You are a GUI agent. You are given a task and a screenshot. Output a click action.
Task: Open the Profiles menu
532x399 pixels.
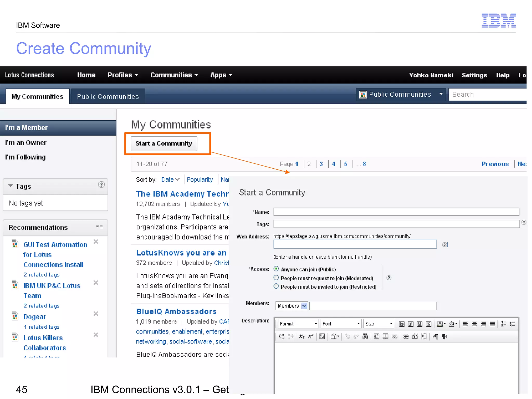tap(123, 75)
